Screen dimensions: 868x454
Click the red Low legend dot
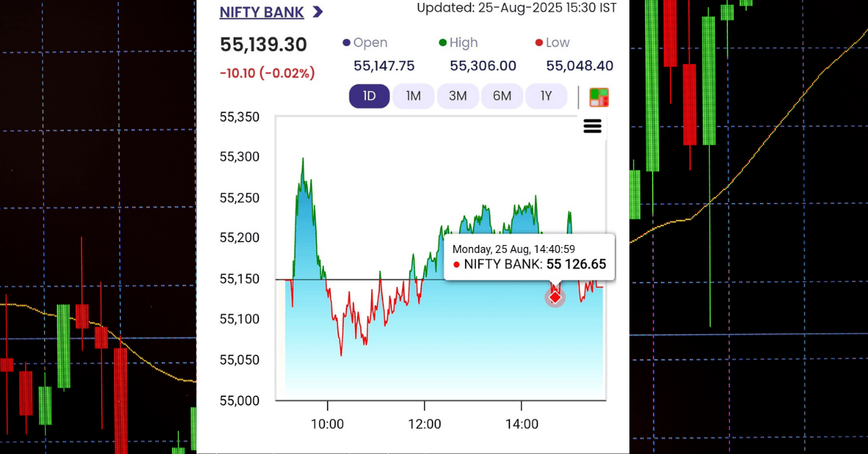539,43
